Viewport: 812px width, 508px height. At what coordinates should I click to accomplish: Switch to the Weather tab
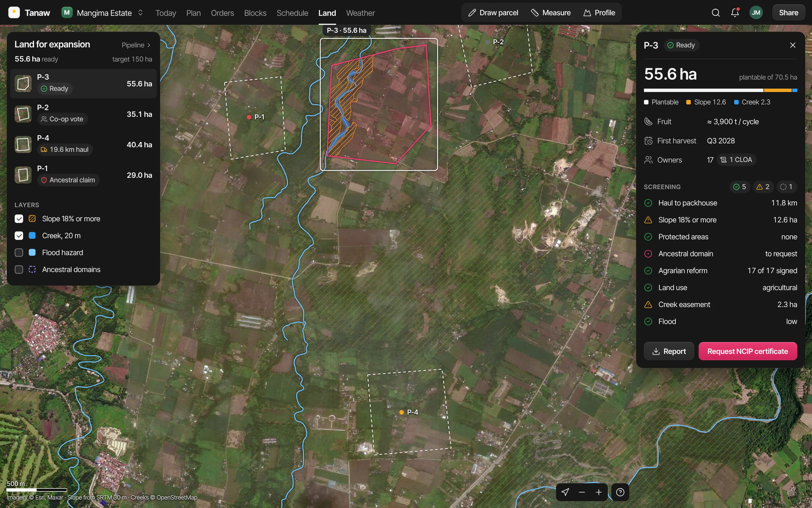tap(360, 13)
